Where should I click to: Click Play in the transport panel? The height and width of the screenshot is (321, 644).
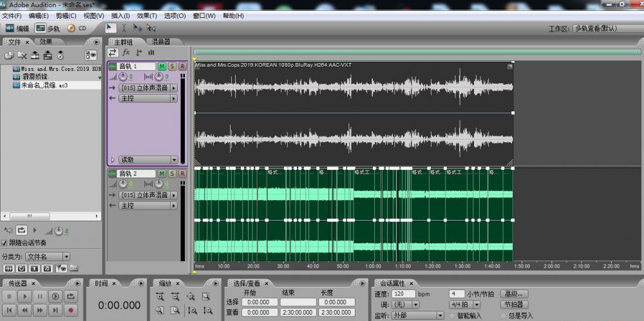(24, 297)
